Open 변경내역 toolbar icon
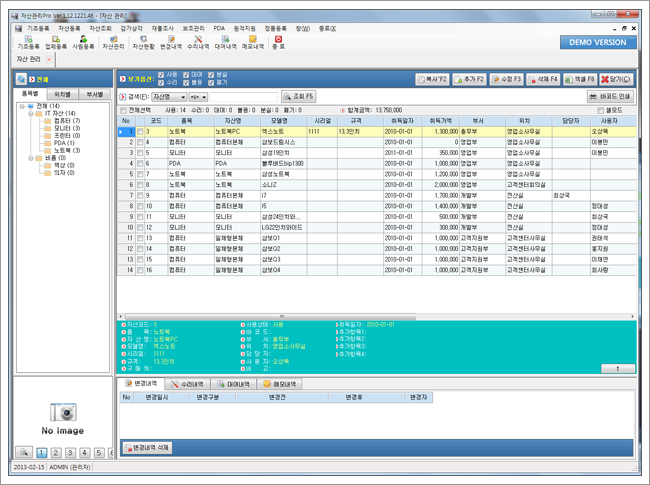650x485 pixels. click(171, 42)
